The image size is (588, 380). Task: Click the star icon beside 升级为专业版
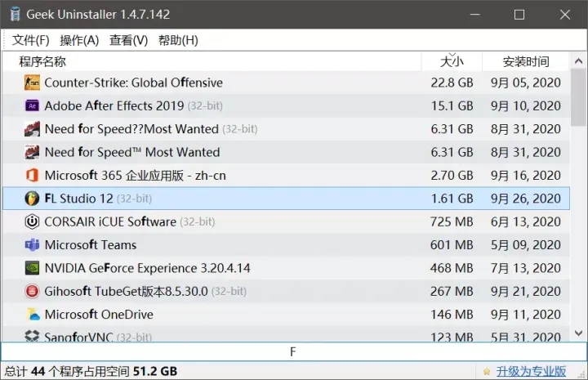487,371
